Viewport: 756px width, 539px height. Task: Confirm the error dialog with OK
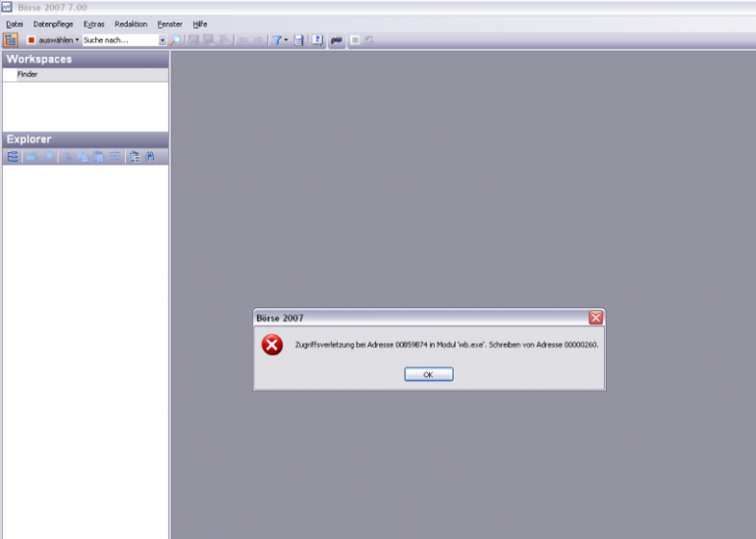429,375
